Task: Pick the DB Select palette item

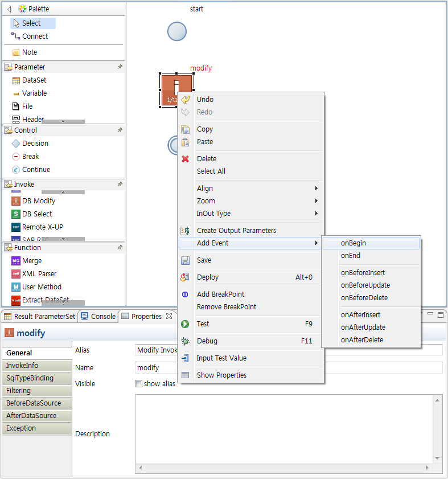Action: pyautogui.click(x=36, y=214)
